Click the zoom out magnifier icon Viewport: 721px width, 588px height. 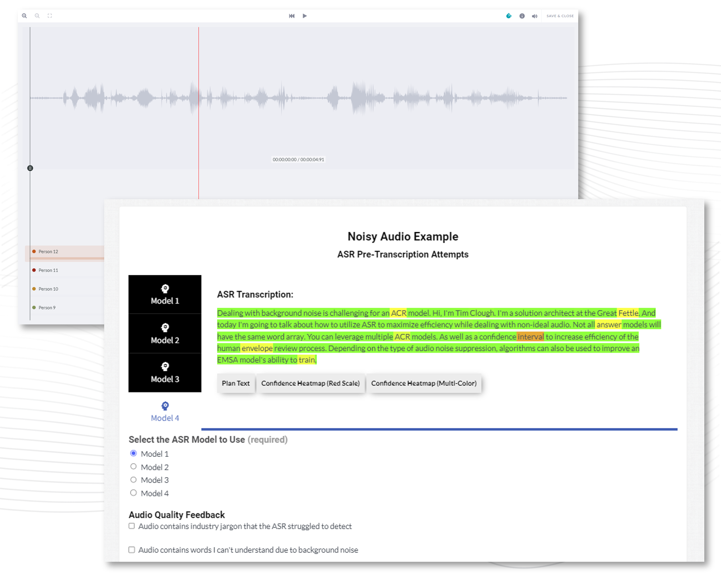click(x=37, y=16)
